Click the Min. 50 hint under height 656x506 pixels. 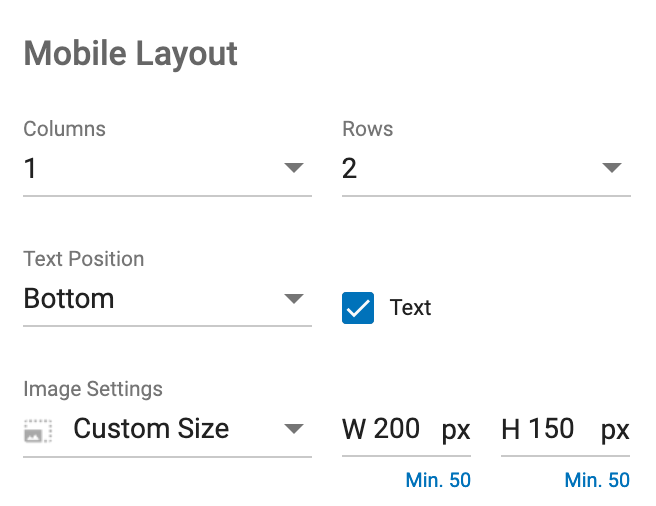point(597,480)
